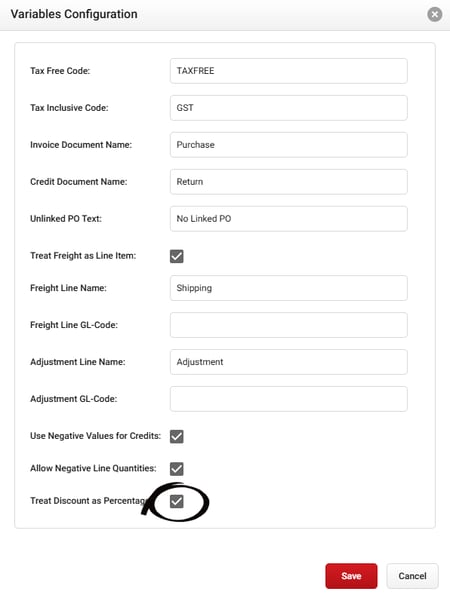Select the Unlinked PO Text field
Viewport: 450px width, 601px height.
(289, 218)
